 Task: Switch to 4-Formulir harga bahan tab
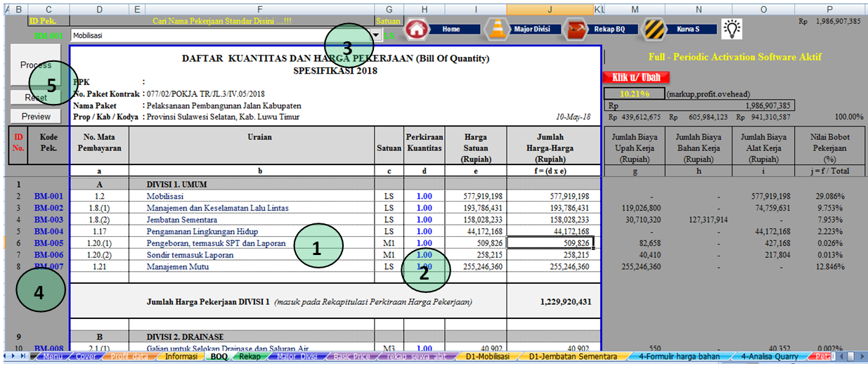680,357
